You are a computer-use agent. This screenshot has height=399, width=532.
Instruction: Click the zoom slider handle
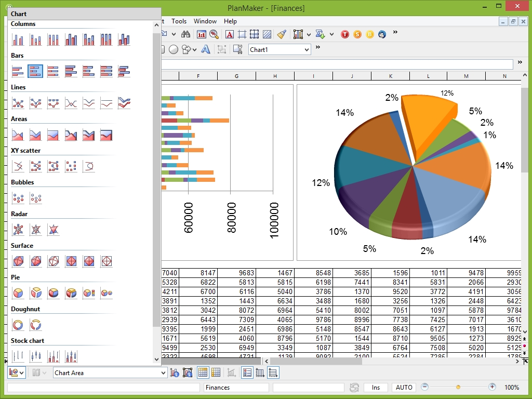point(458,387)
